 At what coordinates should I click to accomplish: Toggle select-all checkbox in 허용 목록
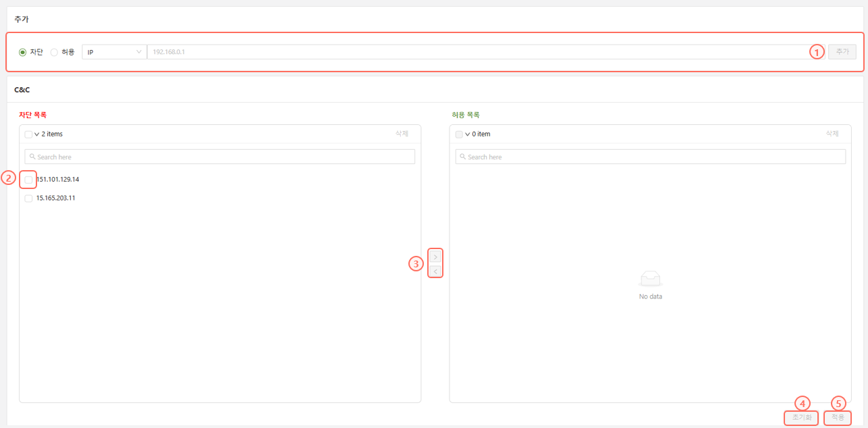(459, 134)
